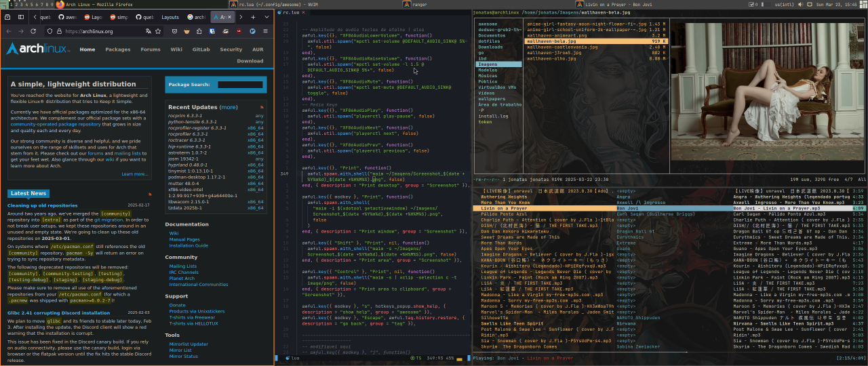Select wallhaven-castleovania.jpg in ranger
This screenshot has width=868, height=366.
tap(597, 47)
